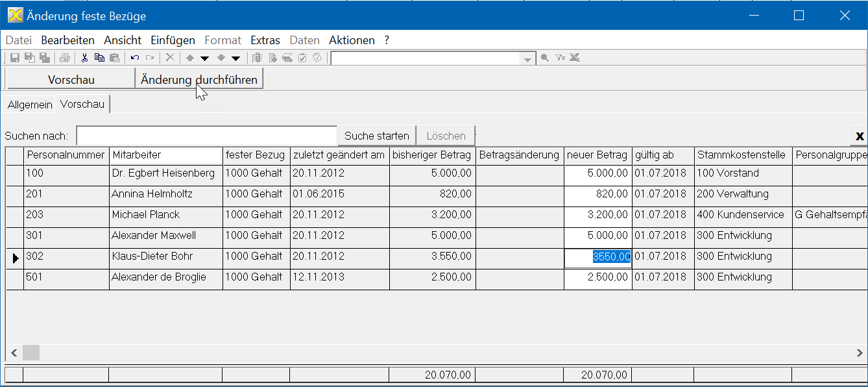Click the funnel filter icon in the toolbar
Screen dimensions: 868x387
(561, 58)
